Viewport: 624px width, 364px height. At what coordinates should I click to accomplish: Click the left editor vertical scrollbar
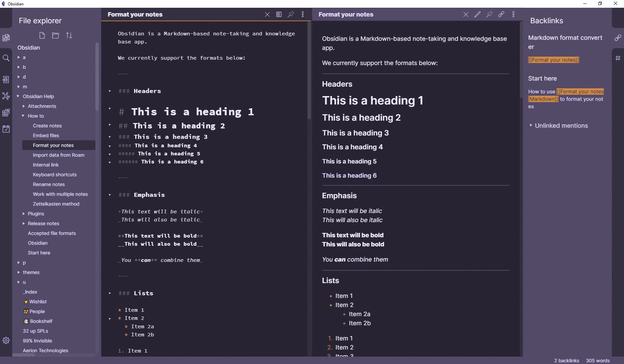pos(309,71)
